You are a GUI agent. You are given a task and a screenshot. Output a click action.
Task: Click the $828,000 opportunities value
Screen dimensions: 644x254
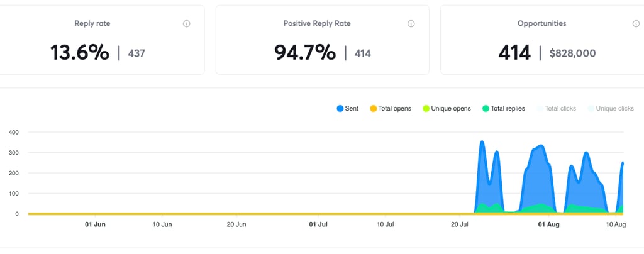click(572, 53)
